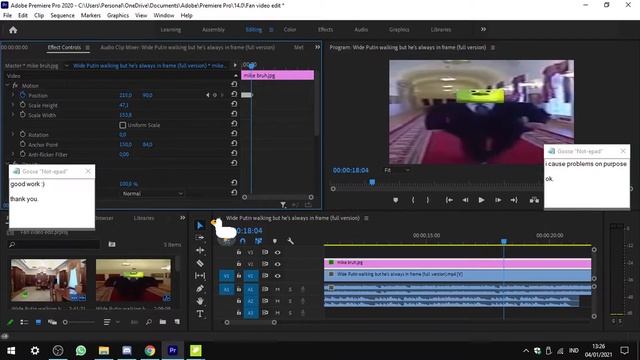Viewport: 640px width, 360px height.
Task: Select the Selection tool arrow
Action: pyautogui.click(x=200, y=225)
